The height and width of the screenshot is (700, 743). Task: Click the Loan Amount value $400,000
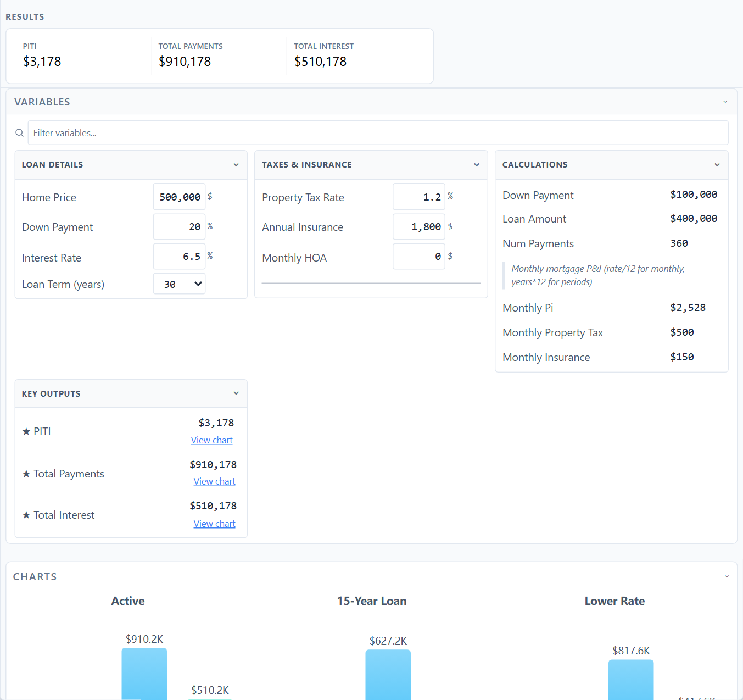point(694,219)
